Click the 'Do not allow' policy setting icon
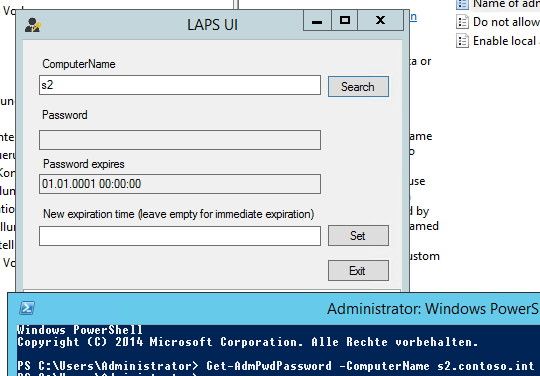 coord(463,22)
